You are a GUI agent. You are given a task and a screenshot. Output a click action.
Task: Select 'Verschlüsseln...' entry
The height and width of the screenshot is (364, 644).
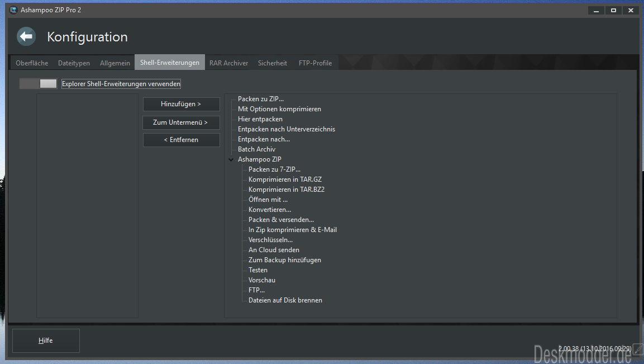270,240
